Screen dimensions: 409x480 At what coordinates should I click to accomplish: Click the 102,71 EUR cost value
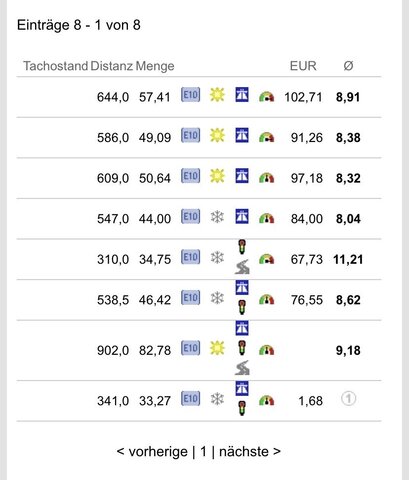point(303,97)
